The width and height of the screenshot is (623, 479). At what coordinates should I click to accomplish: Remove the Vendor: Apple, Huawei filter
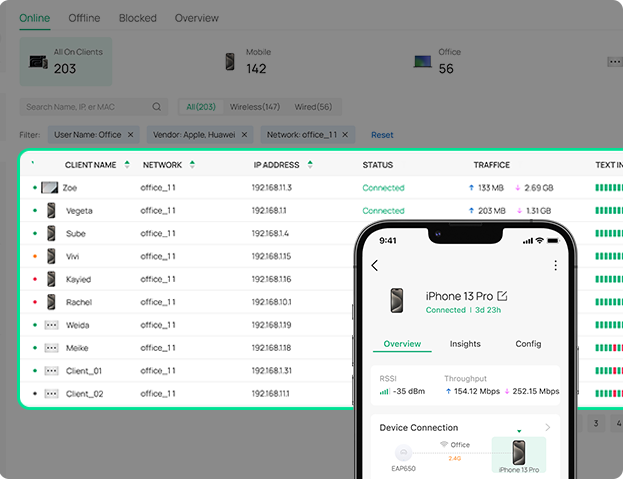(245, 134)
